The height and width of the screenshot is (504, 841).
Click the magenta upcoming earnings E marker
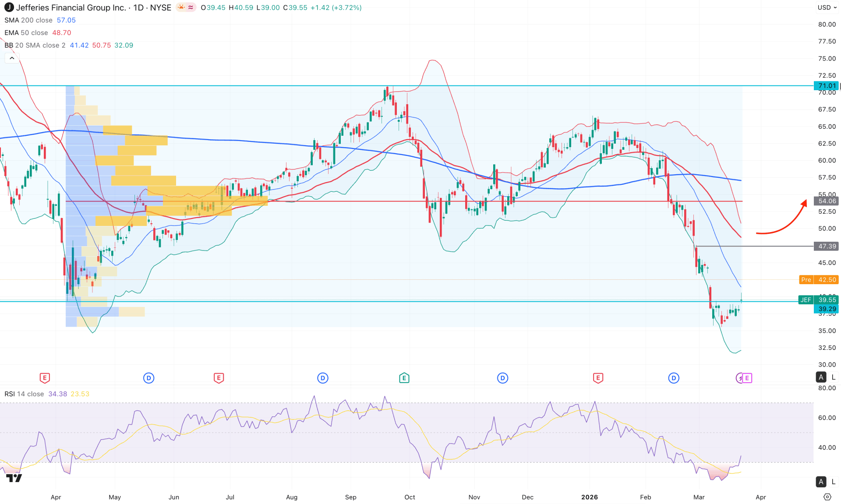point(747,378)
